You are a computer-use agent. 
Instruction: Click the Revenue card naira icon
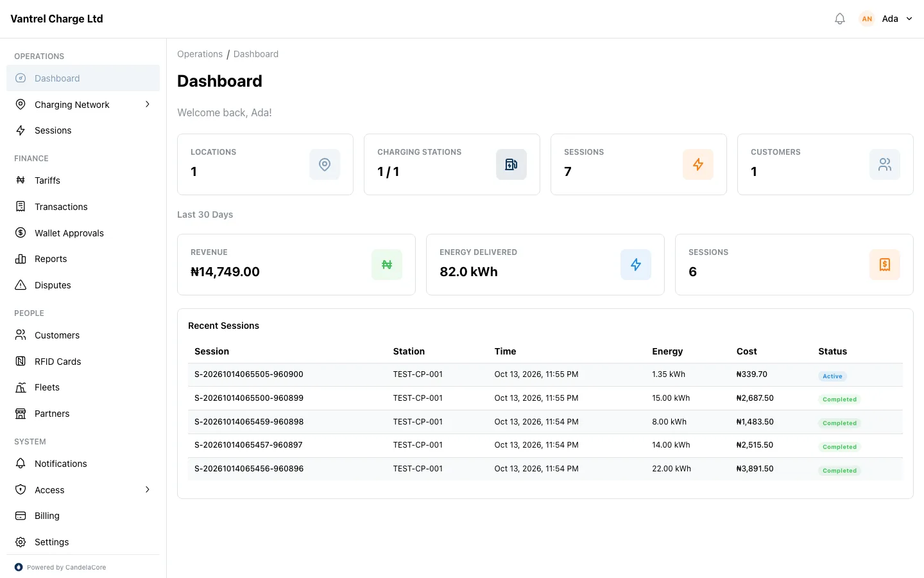point(387,265)
